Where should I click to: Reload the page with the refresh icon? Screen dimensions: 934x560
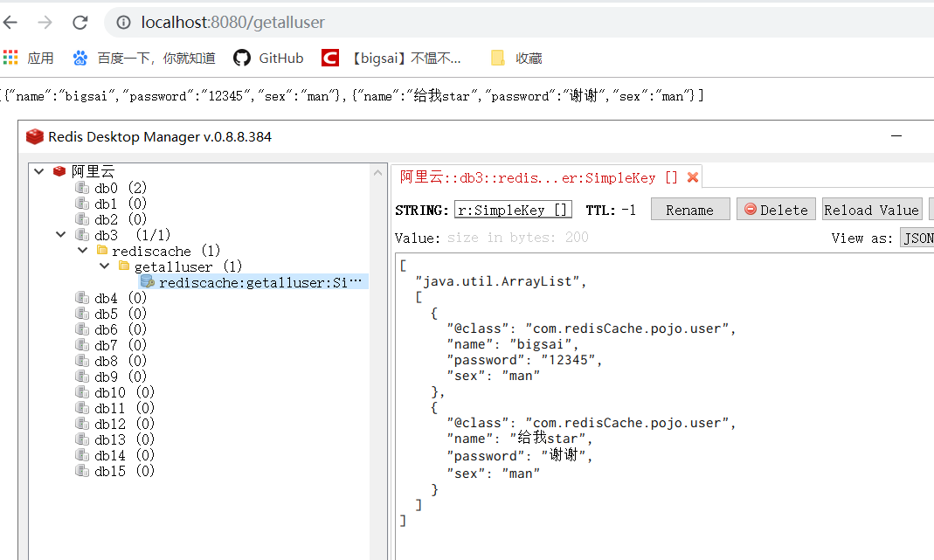tap(80, 23)
